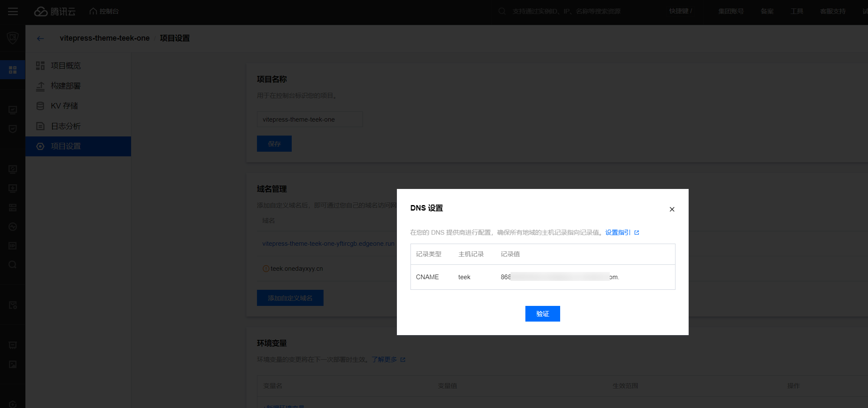Click 添加自定义域名 button
The image size is (868, 408).
[290, 298]
